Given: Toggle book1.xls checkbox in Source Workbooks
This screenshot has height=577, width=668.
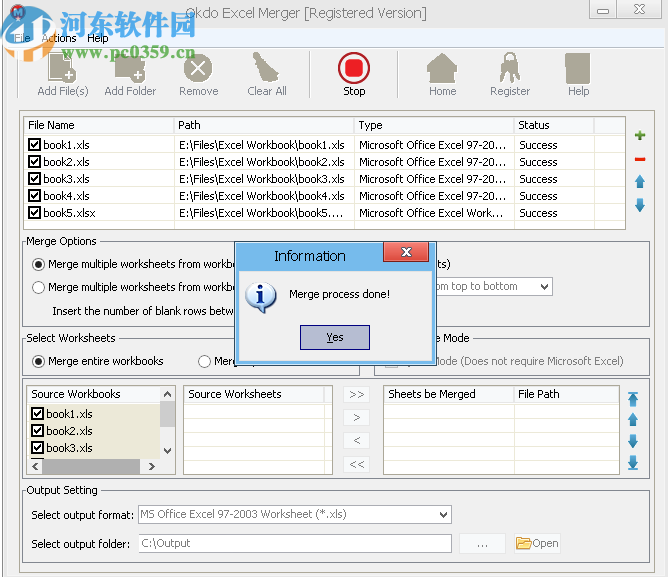Looking at the screenshot, I should (37, 413).
